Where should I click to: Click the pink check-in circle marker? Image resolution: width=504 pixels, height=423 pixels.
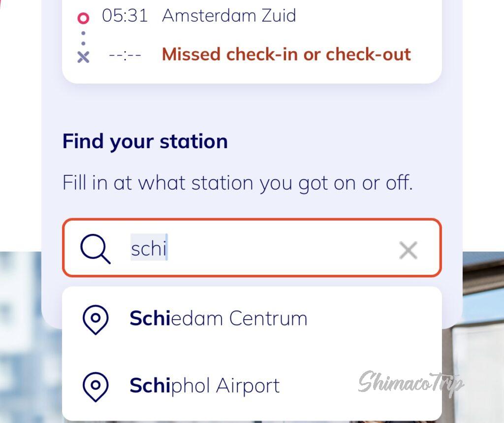83,18
